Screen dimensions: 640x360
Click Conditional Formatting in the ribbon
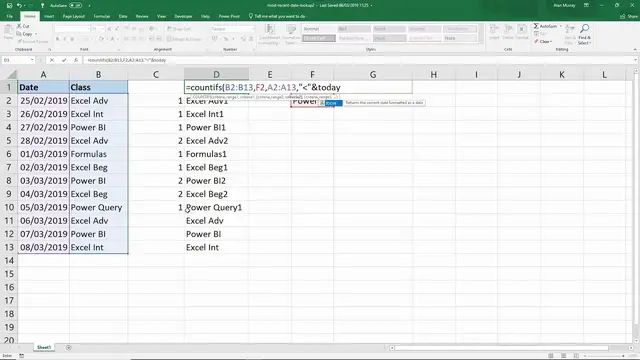click(269, 34)
